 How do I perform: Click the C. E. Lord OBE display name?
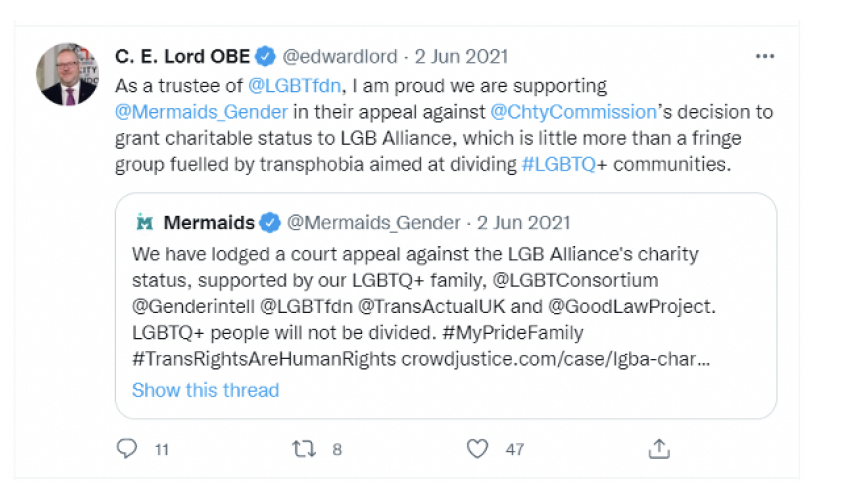[x=184, y=56]
